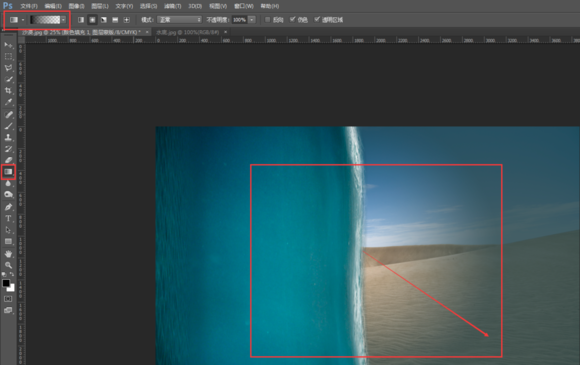Select the Lasso tool
The width and height of the screenshot is (580, 365).
(x=8, y=68)
